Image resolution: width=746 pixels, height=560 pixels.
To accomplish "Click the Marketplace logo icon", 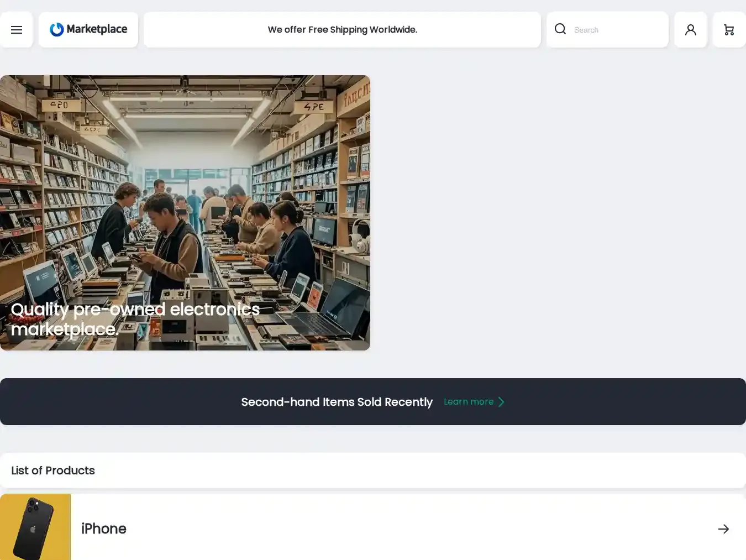I will point(57,29).
